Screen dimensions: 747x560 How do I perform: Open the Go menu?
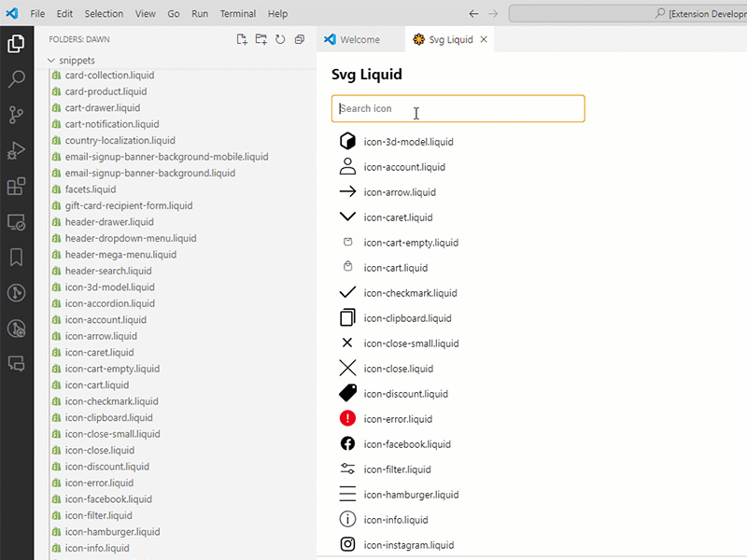174,14
